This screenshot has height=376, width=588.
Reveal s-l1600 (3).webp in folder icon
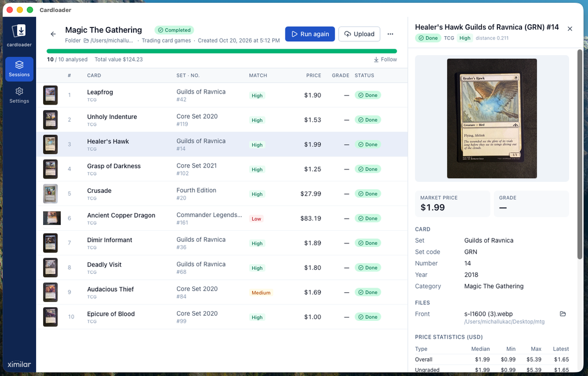563,314
